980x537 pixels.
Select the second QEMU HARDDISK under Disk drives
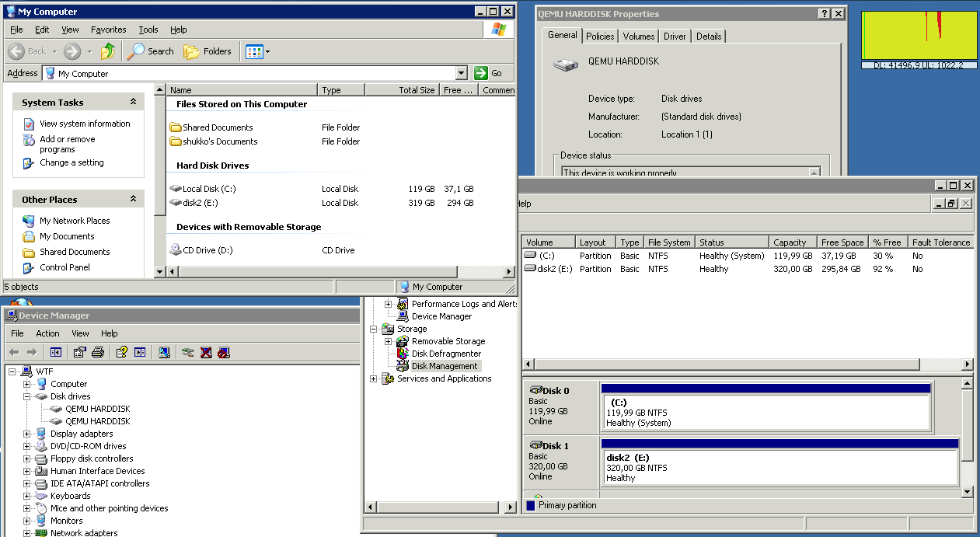click(x=97, y=421)
